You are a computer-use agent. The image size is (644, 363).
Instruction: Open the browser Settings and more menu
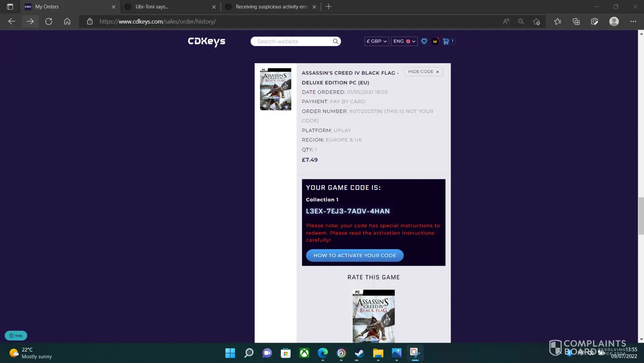[x=633, y=21]
